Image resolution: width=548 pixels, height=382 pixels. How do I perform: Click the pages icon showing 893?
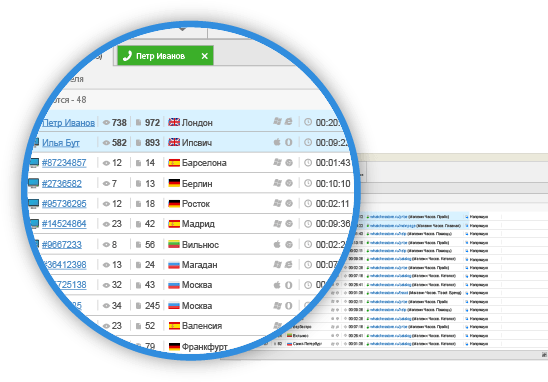[138, 143]
